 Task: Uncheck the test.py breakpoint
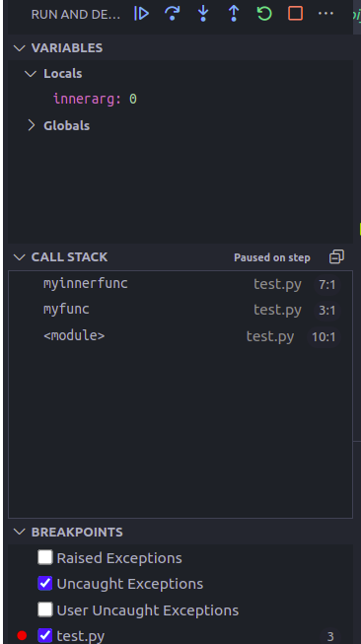click(45, 636)
